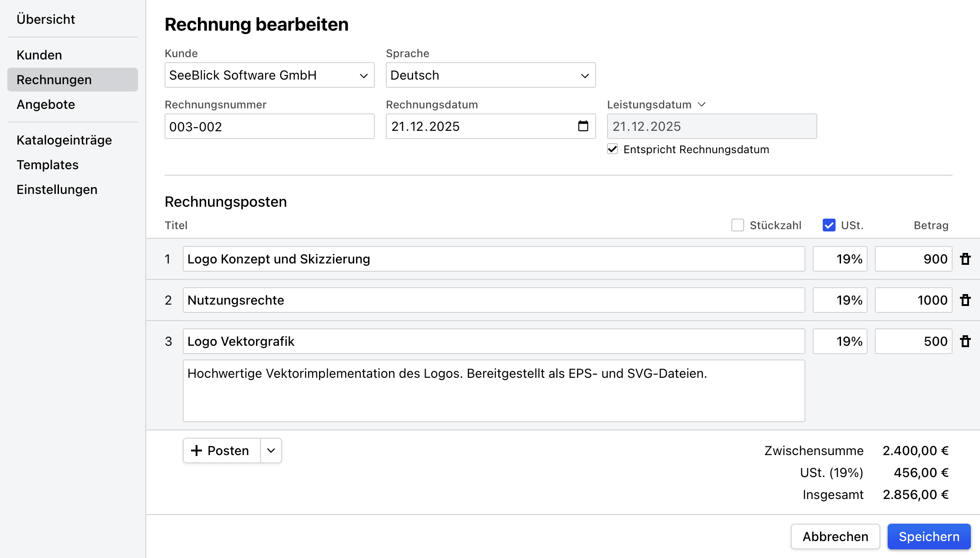Enable the Stückzahl column checkbox

(x=737, y=225)
